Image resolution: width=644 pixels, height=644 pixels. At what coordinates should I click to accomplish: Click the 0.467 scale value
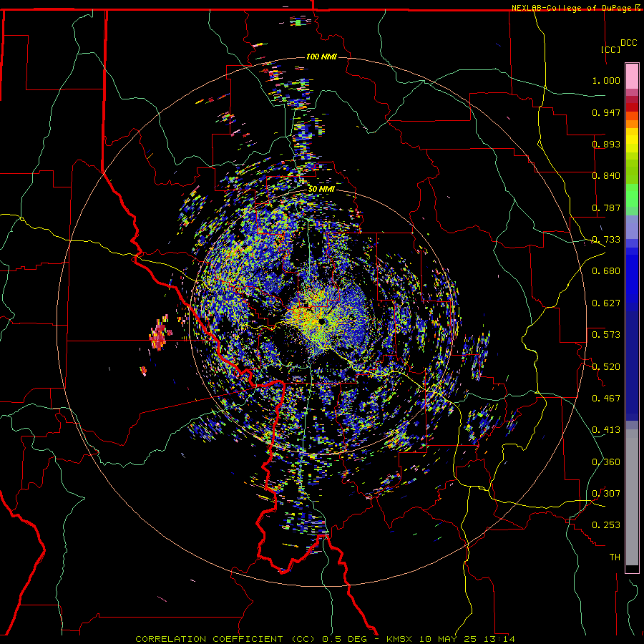click(x=606, y=399)
